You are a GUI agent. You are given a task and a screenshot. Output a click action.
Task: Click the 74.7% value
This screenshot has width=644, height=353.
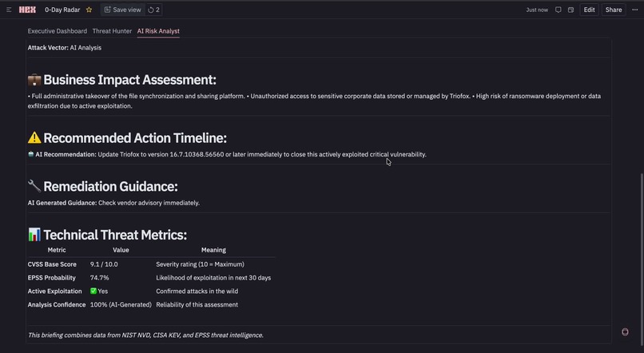pyautogui.click(x=99, y=278)
